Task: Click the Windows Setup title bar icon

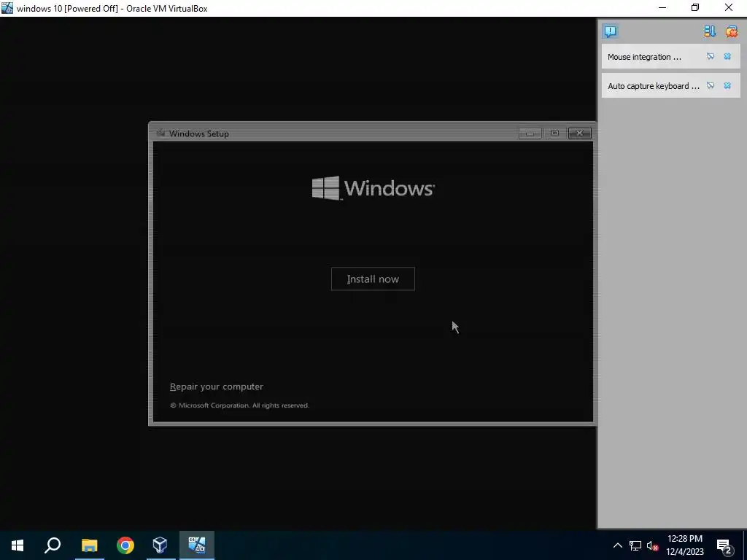Action: point(160,133)
